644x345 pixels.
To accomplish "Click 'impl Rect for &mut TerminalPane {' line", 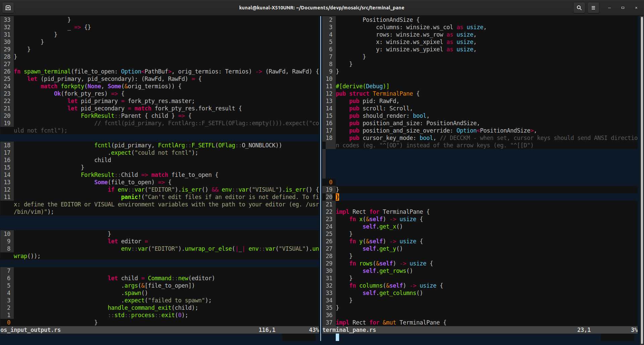I will point(391,323).
